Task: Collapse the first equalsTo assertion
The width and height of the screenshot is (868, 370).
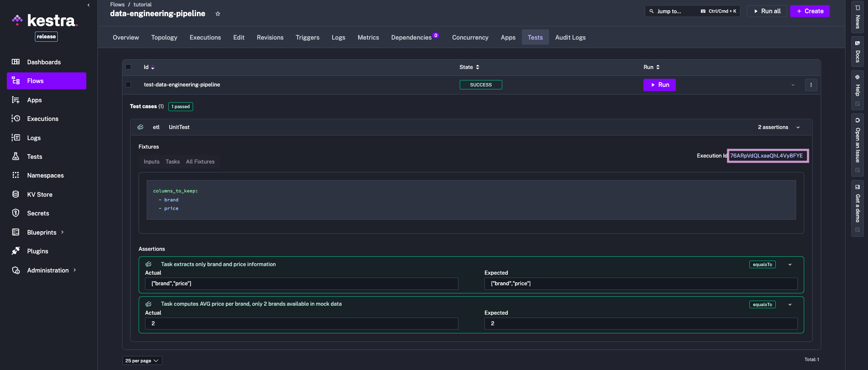Action: pos(790,264)
